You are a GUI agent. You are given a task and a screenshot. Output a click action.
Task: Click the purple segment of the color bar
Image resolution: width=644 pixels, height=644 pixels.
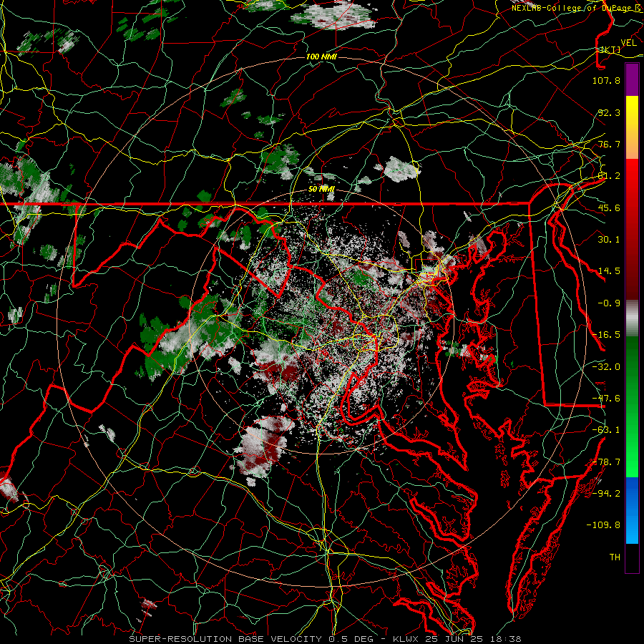[632, 79]
